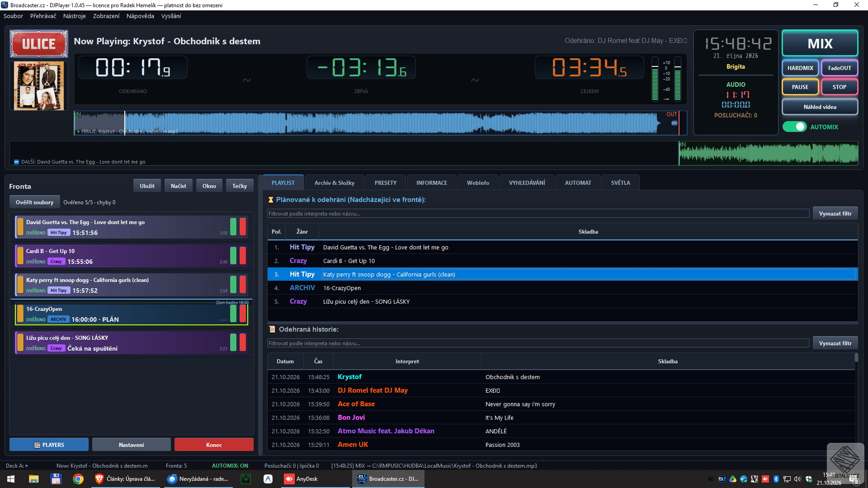Viewport: 868px width, 488px height.
Task: Click the Krystof album cover thumbnail
Action: click(39, 86)
